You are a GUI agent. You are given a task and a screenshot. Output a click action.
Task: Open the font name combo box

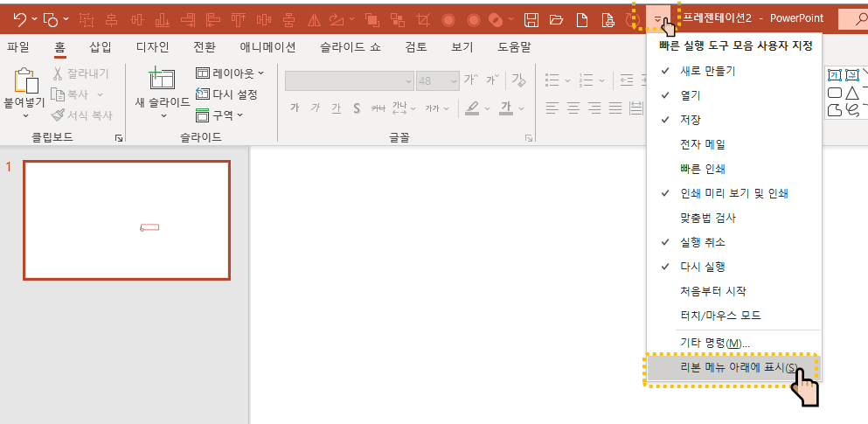point(350,80)
